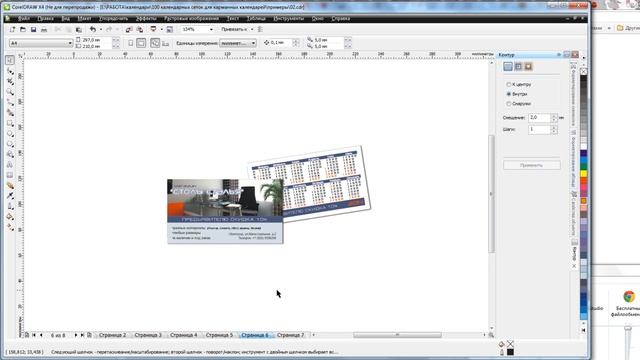Select the Rectangle tool
The width and height of the screenshot is (640, 360).
(10, 123)
